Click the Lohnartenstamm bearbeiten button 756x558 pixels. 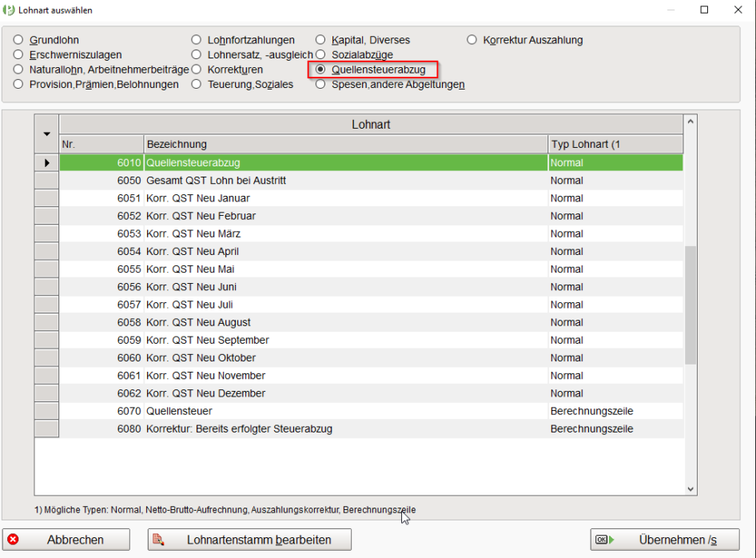[x=249, y=539]
